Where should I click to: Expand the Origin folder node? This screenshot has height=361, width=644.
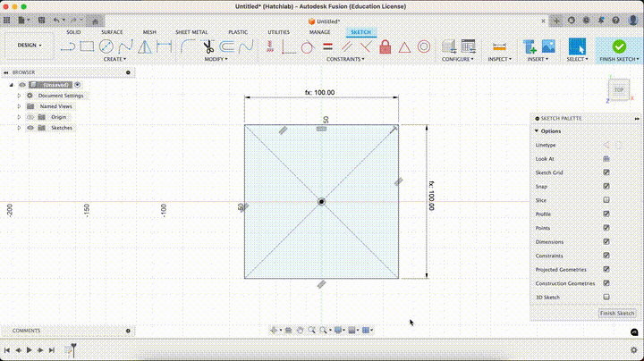point(19,117)
